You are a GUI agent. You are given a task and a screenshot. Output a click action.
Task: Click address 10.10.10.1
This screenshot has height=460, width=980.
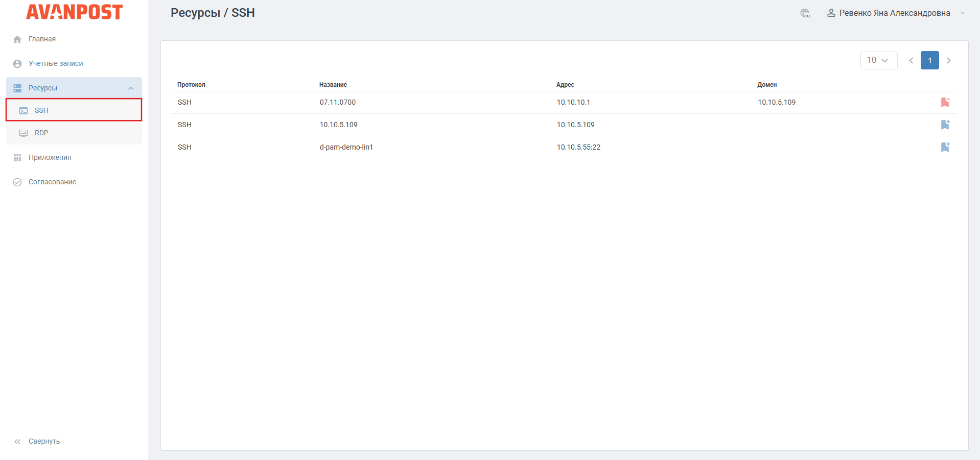click(x=573, y=102)
